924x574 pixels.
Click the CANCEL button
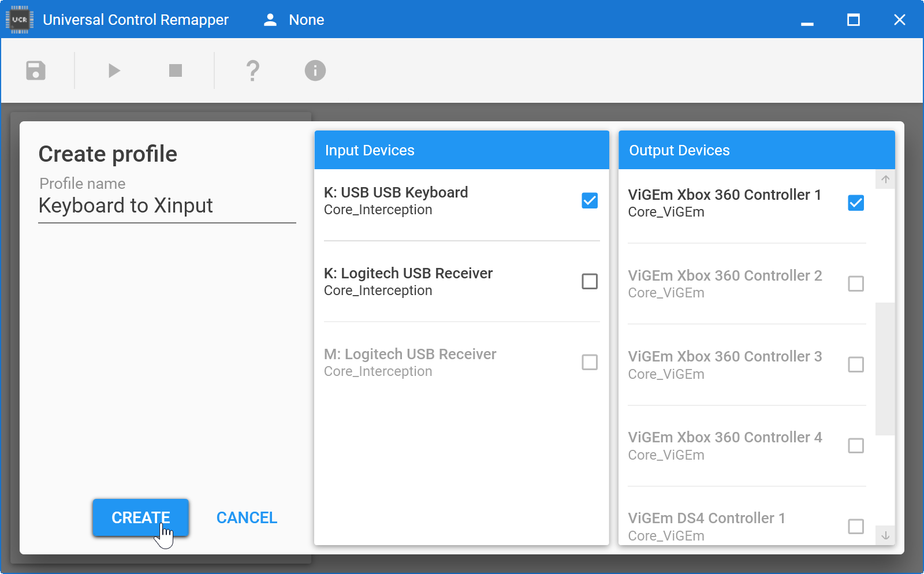pos(247,517)
